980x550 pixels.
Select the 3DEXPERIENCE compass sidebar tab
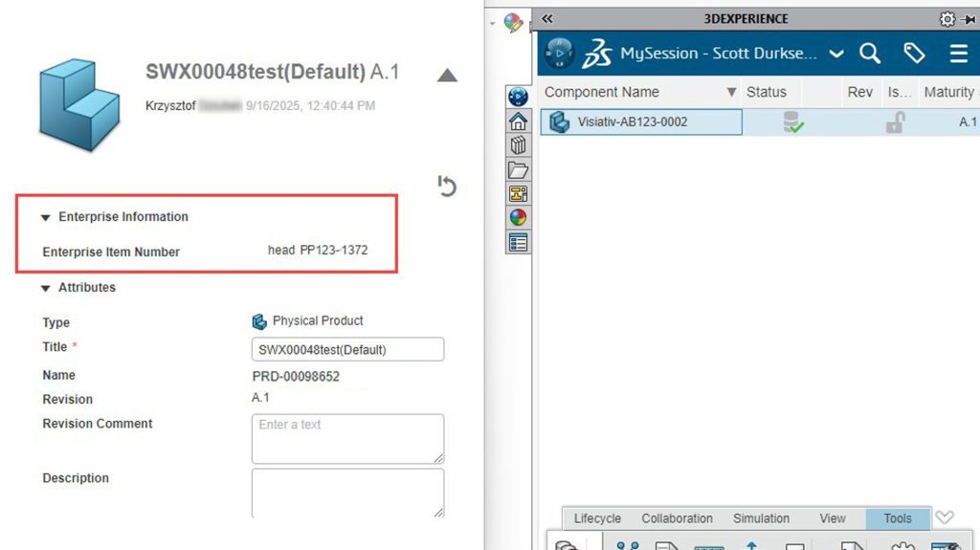point(518,97)
